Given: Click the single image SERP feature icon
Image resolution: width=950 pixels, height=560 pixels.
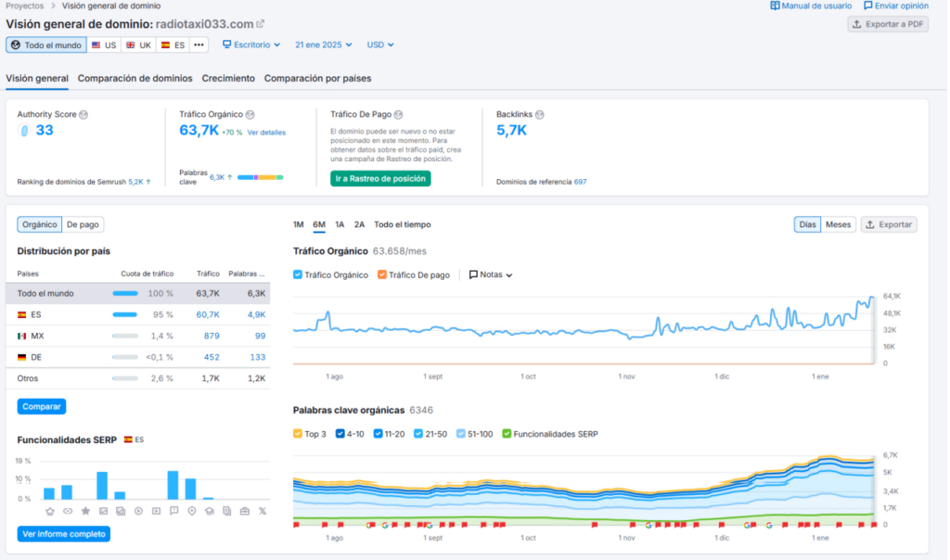Looking at the screenshot, I should click(x=104, y=511).
